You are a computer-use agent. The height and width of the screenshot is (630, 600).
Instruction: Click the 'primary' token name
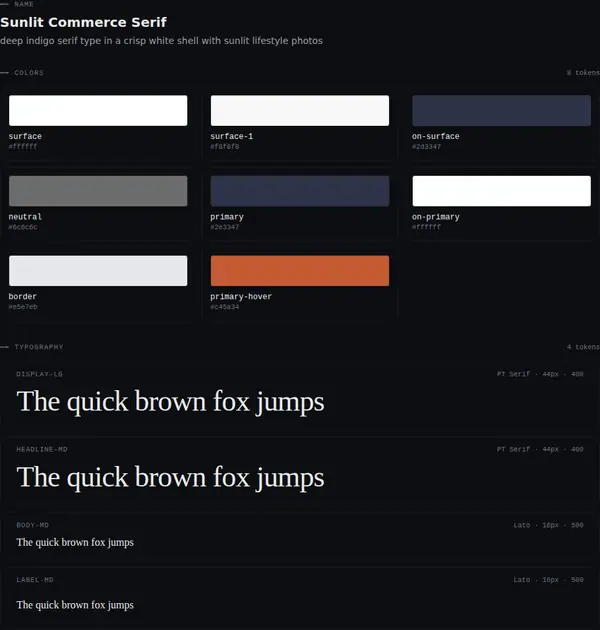(227, 217)
